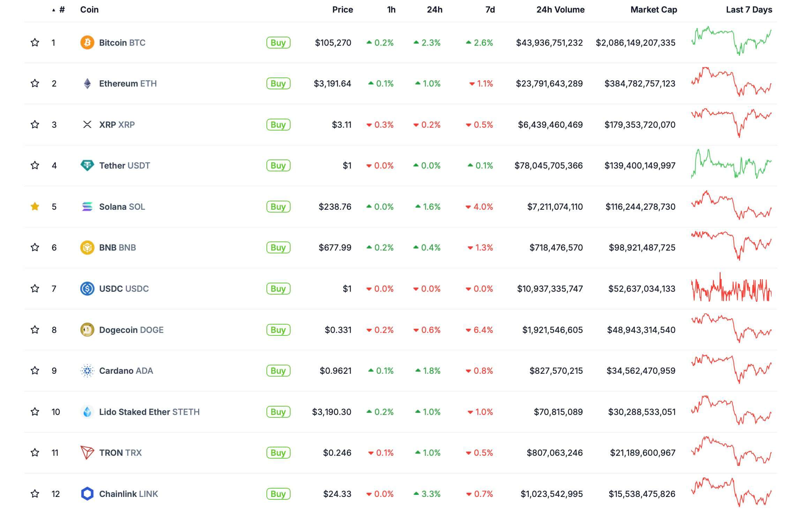The image size is (812, 513).
Task: Click the Lido Staked Ether logo icon
Action: click(x=87, y=412)
